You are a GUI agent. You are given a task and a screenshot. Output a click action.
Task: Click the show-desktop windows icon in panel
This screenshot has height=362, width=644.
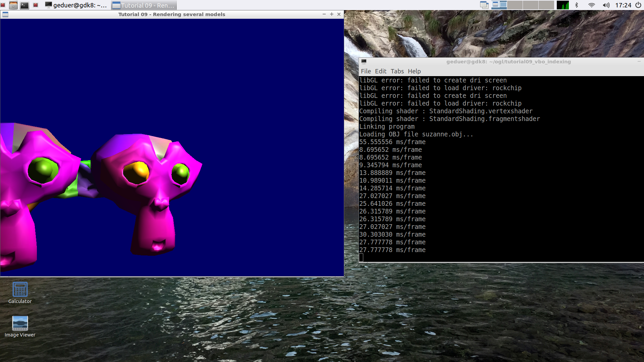pyautogui.click(x=484, y=5)
